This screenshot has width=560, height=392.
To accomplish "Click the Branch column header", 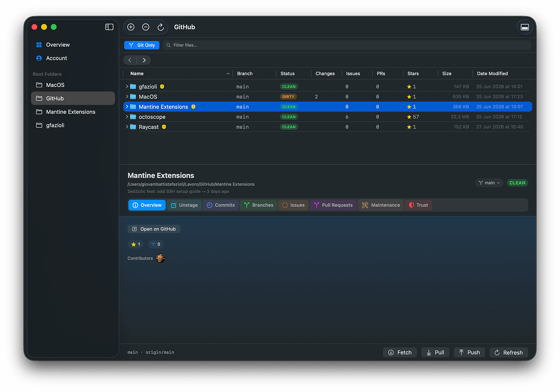I will 245,73.
